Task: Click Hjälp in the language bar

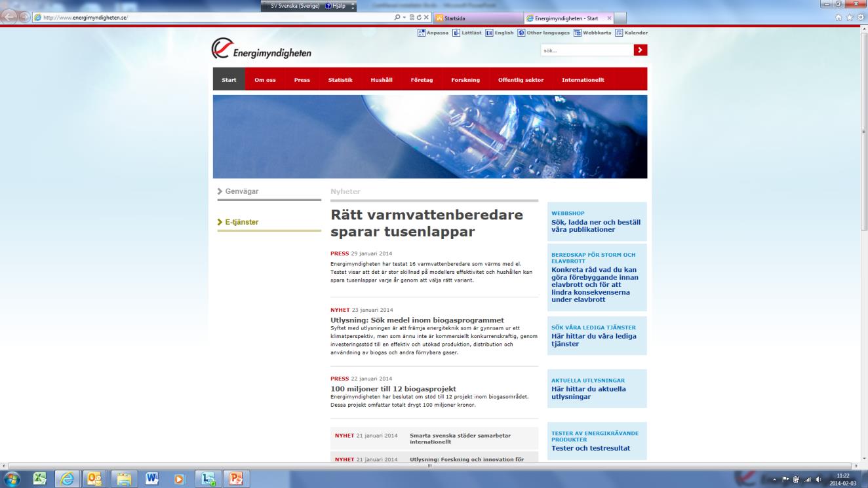Action: 336,6
